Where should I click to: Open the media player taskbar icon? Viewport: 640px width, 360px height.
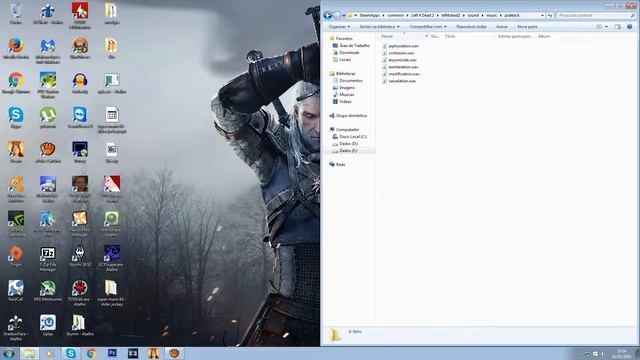(49, 353)
